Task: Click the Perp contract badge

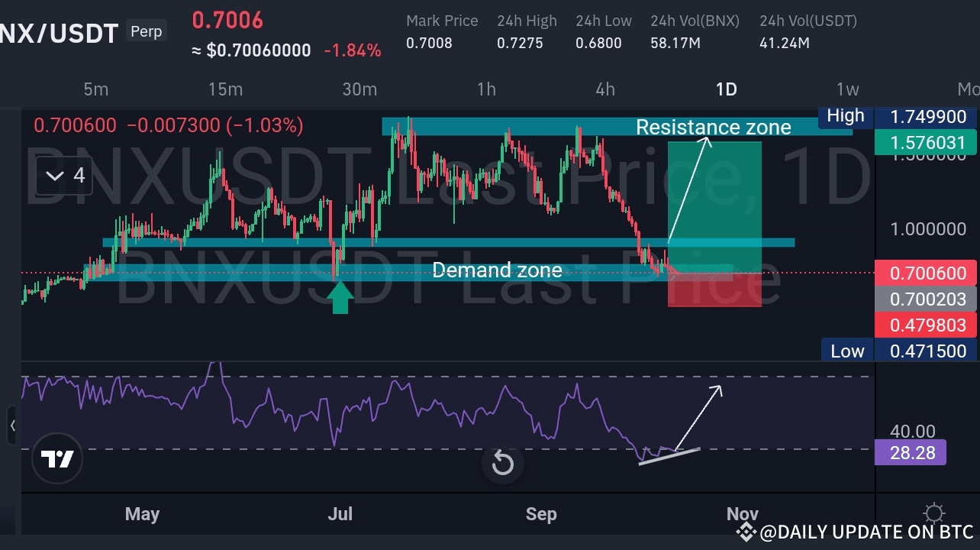Action: 146,31
